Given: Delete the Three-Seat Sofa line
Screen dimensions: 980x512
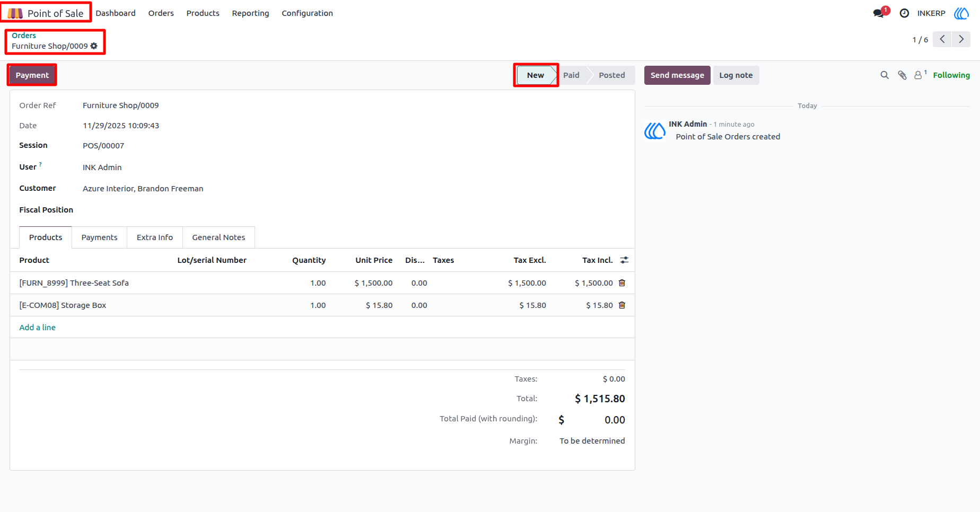Looking at the screenshot, I should (x=622, y=283).
